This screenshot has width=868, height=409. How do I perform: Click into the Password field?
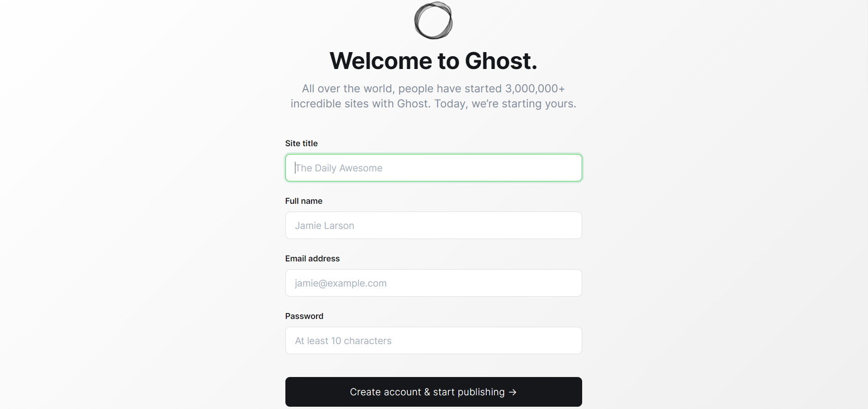click(433, 340)
